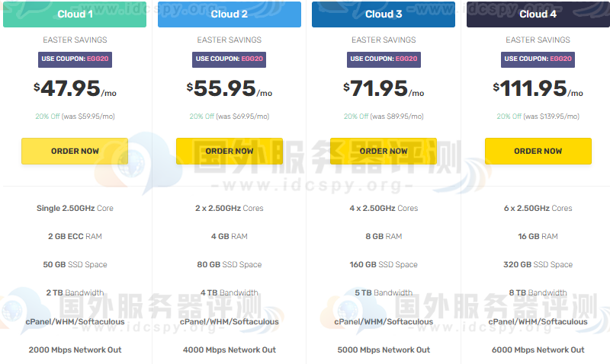Click cPanel/WHM/Softaculous in Cloud 4 column
610x364 pixels.
coord(538,321)
